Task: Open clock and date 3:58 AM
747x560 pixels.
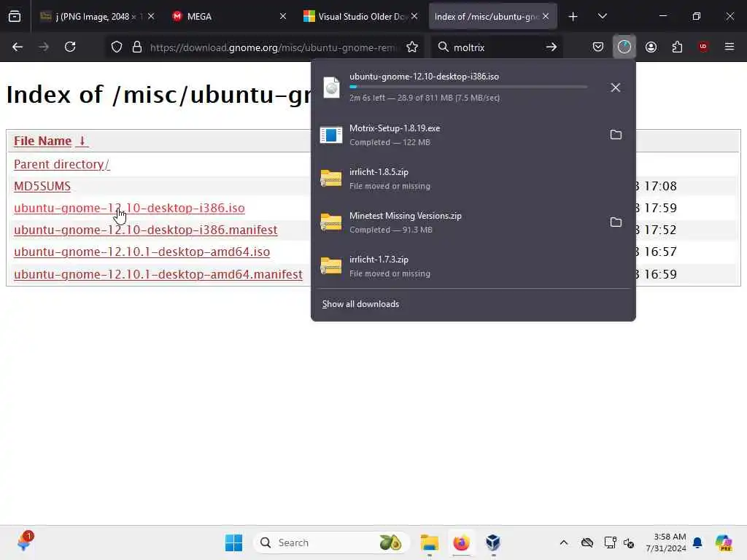Action: pyautogui.click(x=666, y=542)
